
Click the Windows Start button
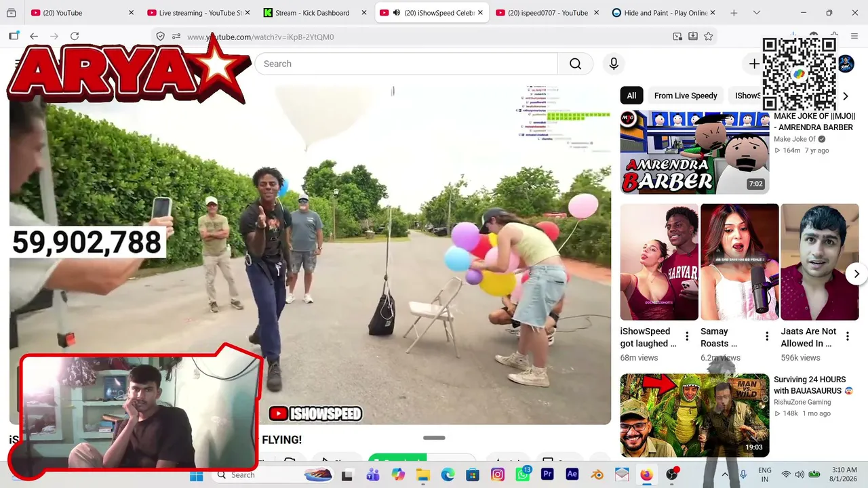pos(196,474)
